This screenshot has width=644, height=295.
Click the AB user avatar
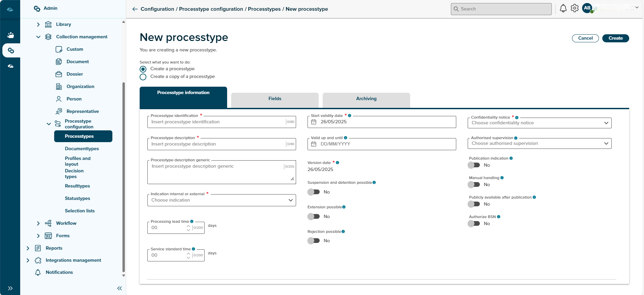tap(587, 8)
